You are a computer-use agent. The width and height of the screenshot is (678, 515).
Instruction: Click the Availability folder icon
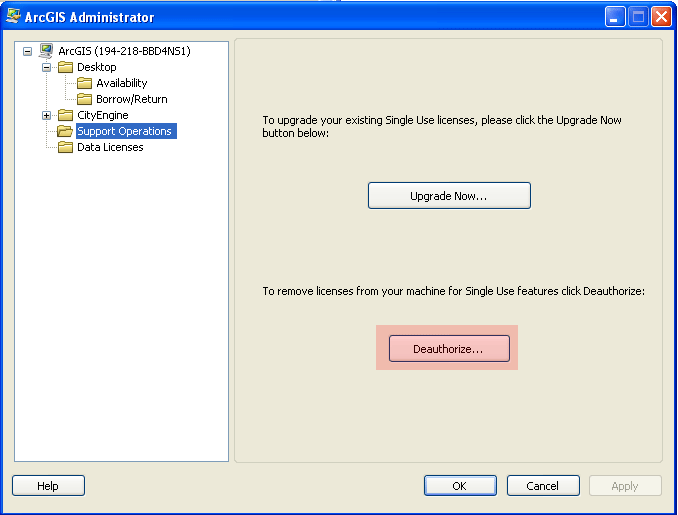point(84,83)
